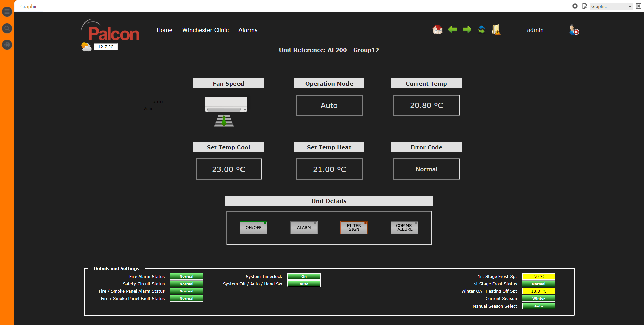Expand the Graphic view dropdown
Image resolution: width=644 pixels, height=325 pixels.
(x=611, y=6)
